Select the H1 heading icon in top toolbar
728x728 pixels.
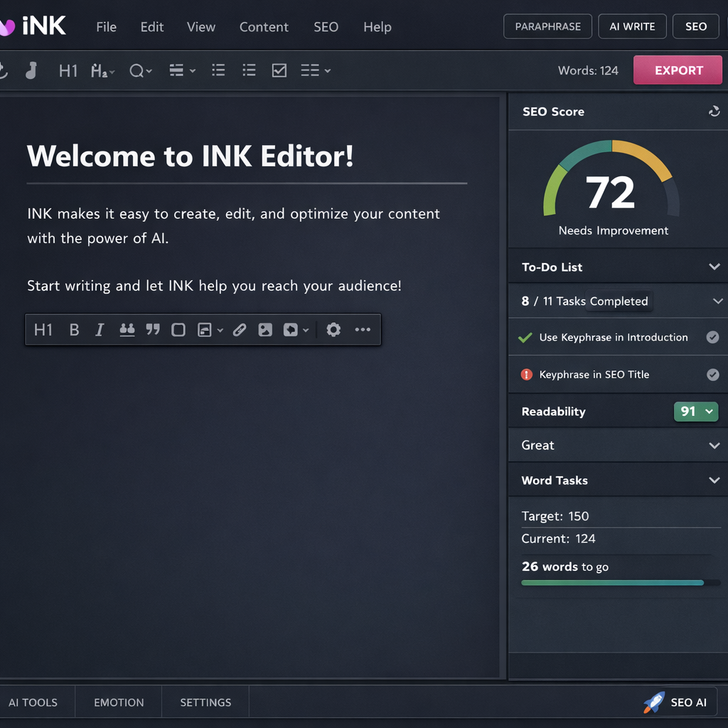[68, 70]
